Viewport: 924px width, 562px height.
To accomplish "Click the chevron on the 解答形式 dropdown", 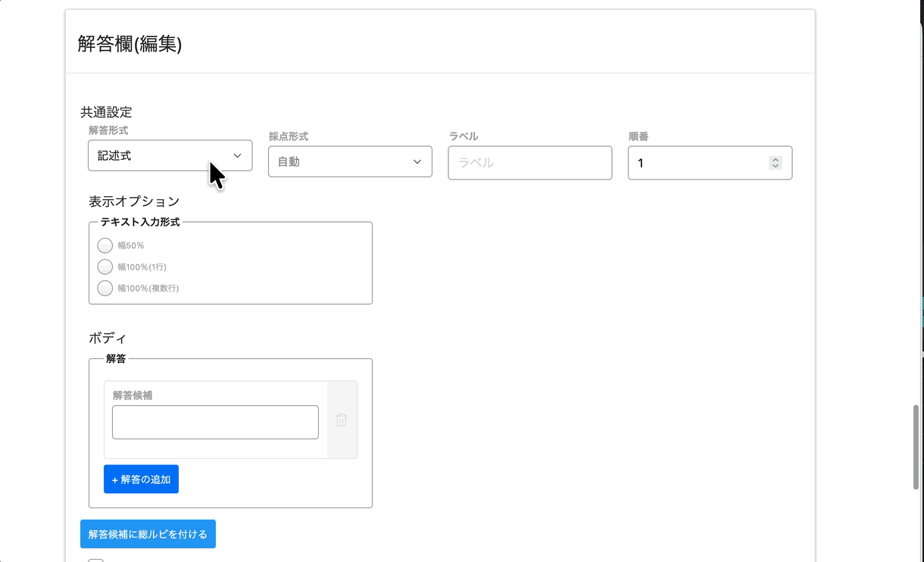I will point(236,155).
